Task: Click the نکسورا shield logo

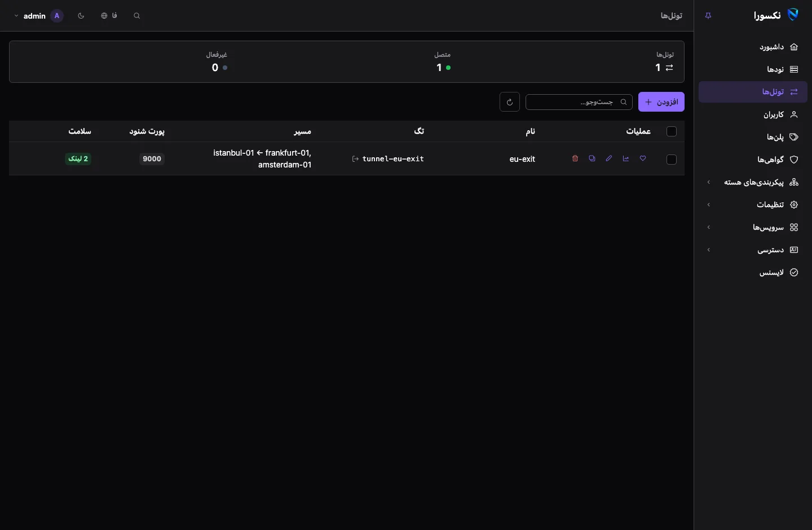Action: pyautogui.click(x=793, y=15)
